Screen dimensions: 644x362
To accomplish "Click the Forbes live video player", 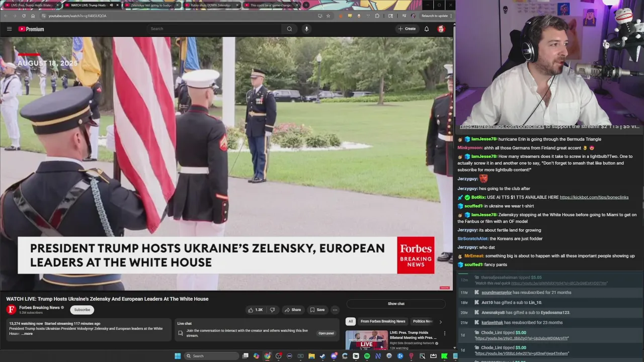I will click(226, 163).
